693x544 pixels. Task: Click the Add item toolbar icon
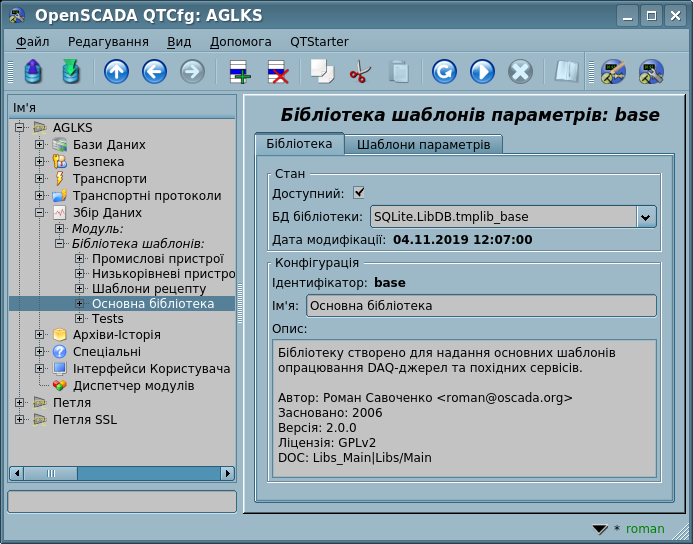point(240,72)
